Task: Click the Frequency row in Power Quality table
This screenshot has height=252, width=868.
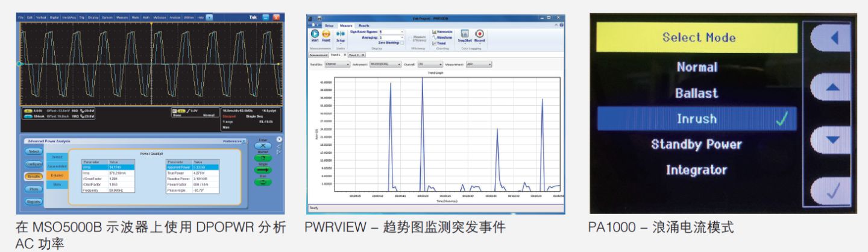Action: pos(108,191)
